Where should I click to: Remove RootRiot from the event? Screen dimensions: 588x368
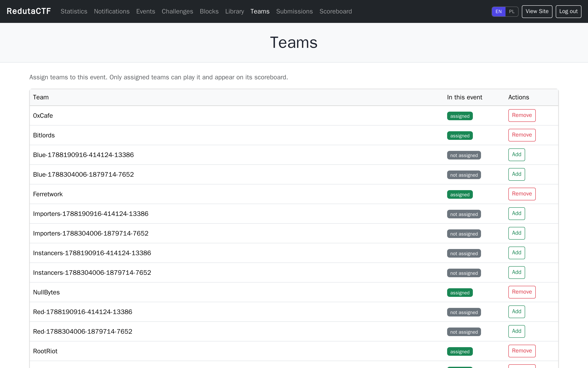tap(522, 351)
